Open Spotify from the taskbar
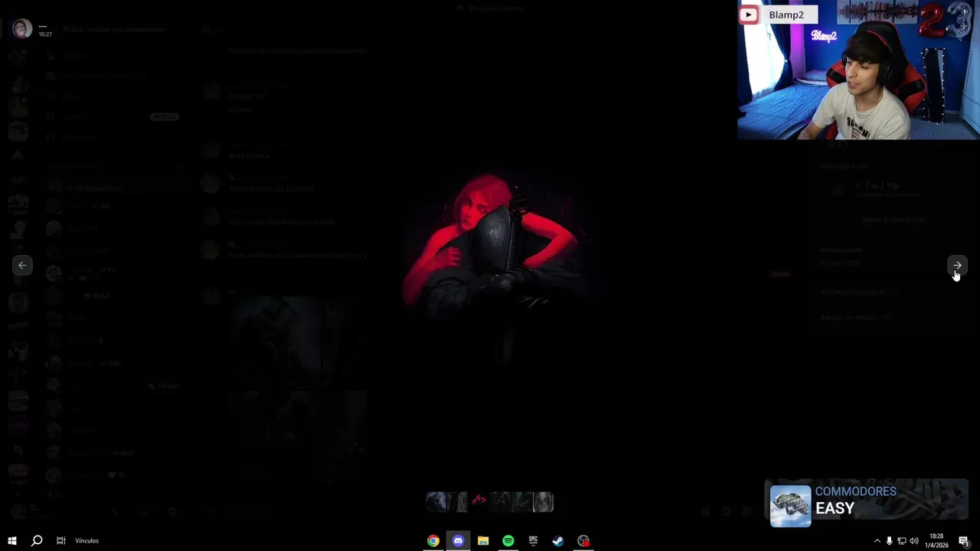The image size is (980, 551). click(508, 541)
